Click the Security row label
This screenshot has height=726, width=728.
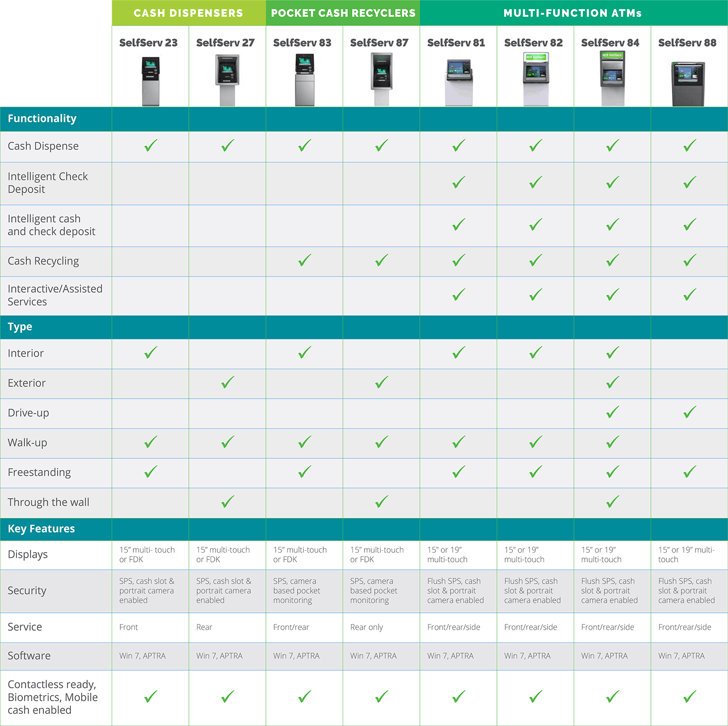click(27, 591)
